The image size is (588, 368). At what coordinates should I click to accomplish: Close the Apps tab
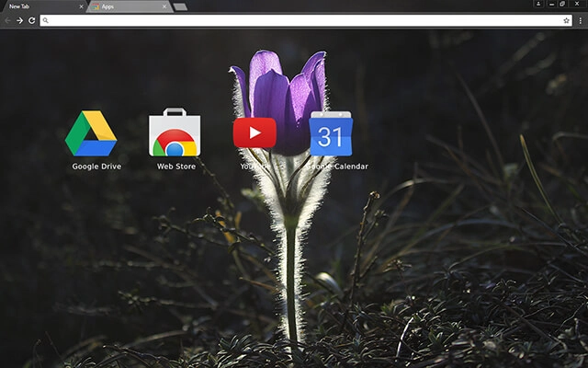[164, 6]
